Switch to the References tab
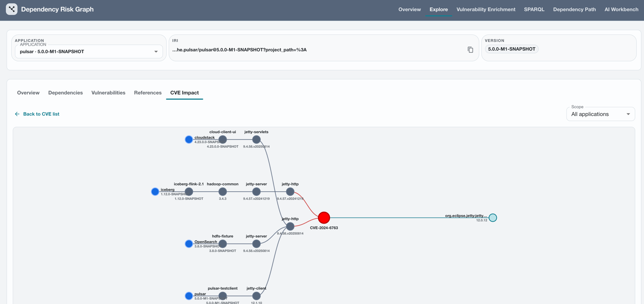Image resolution: width=644 pixels, height=304 pixels. [148, 93]
